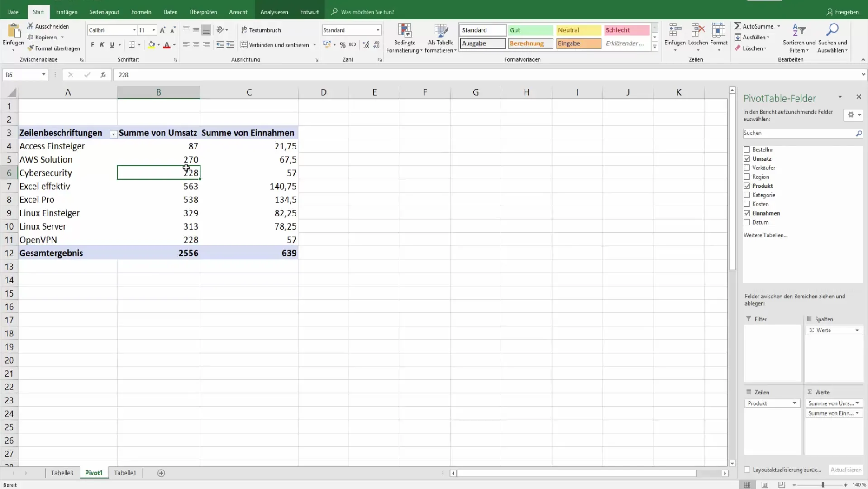Check the Datum field

[x=747, y=222]
